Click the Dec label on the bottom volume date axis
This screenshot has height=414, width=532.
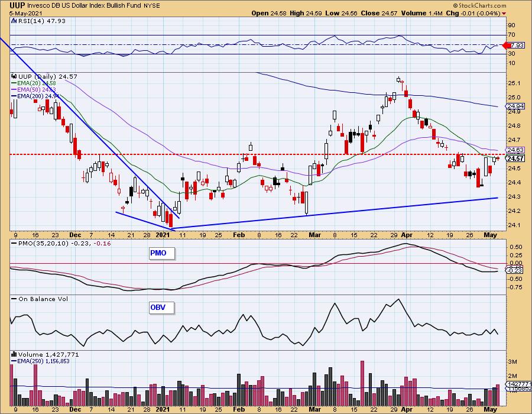75,409
